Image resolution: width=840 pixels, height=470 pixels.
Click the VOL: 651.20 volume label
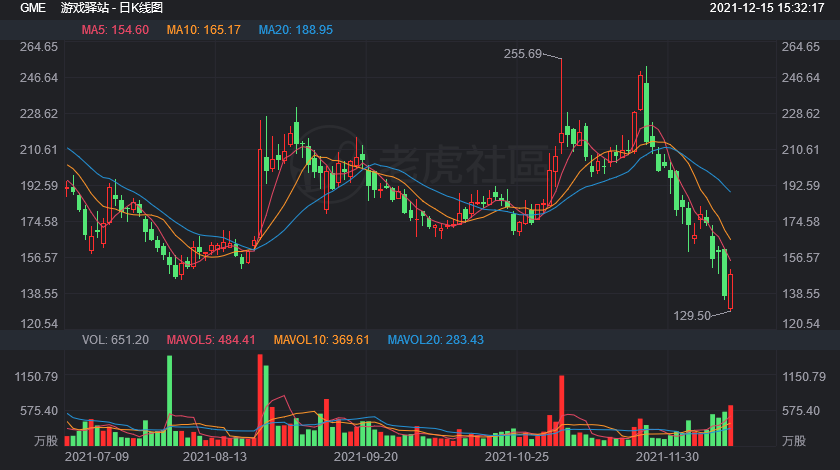(x=115, y=340)
